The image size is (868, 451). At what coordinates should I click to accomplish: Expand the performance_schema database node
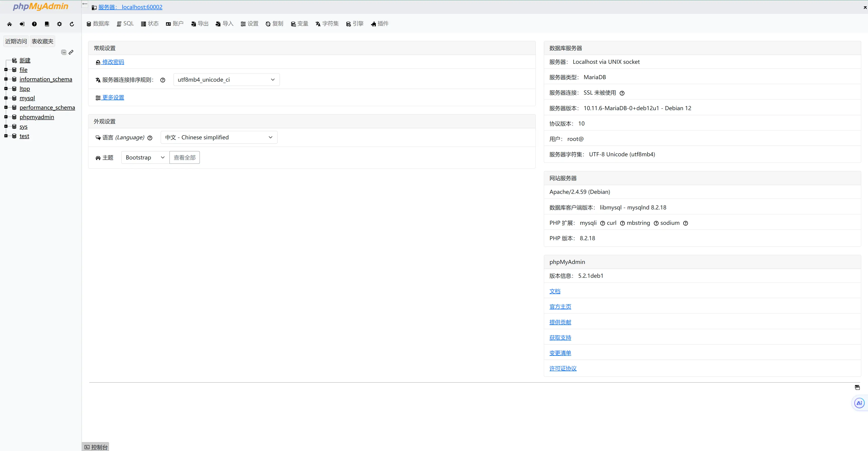tap(6, 107)
